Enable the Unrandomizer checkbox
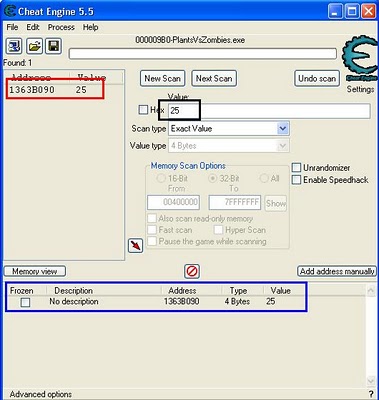The width and height of the screenshot is (379, 400). tap(296, 168)
